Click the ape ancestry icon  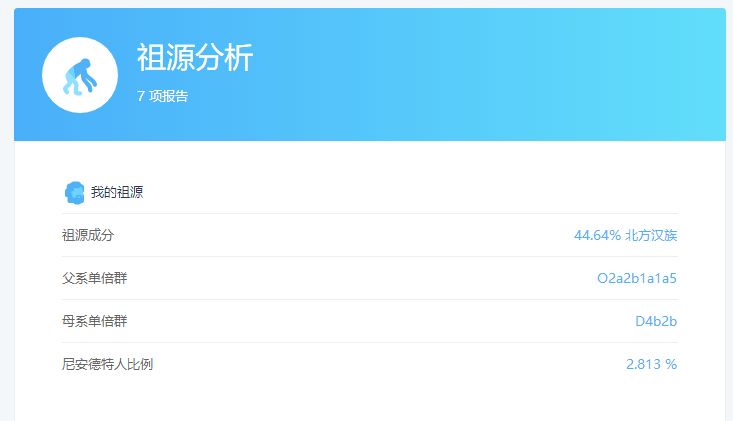pyautogui.click(x=80, y=75)
